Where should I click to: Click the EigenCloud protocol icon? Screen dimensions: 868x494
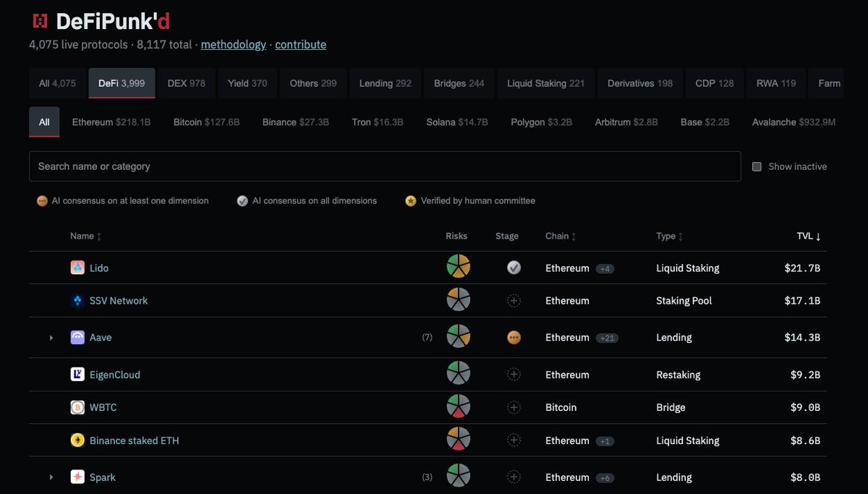[x=77, y=375]
